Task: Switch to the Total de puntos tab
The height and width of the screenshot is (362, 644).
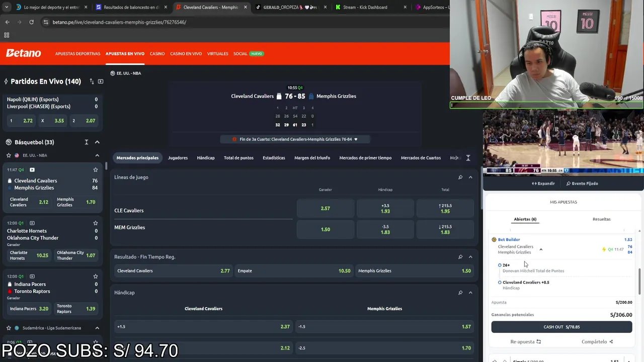Action: coord(238,158)
